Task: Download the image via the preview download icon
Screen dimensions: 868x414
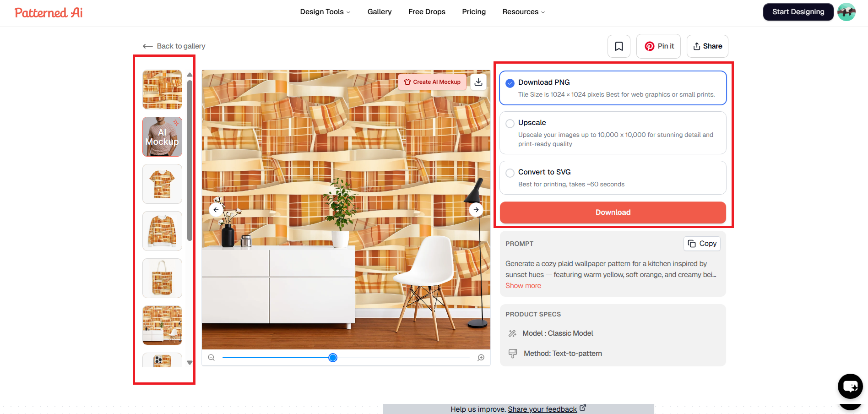Action: (478, 82)
